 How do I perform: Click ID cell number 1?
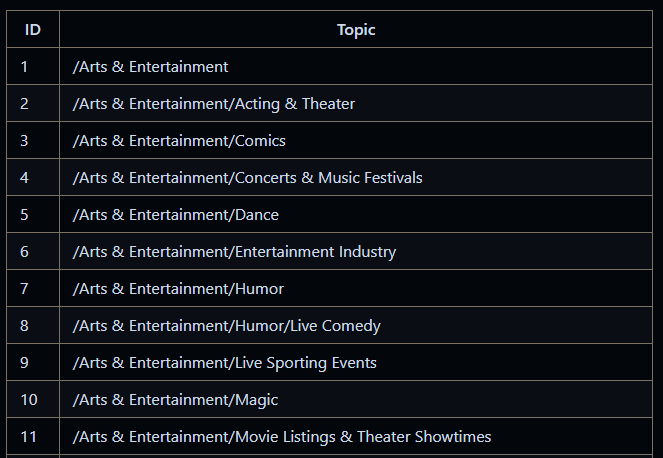(25, 67)
